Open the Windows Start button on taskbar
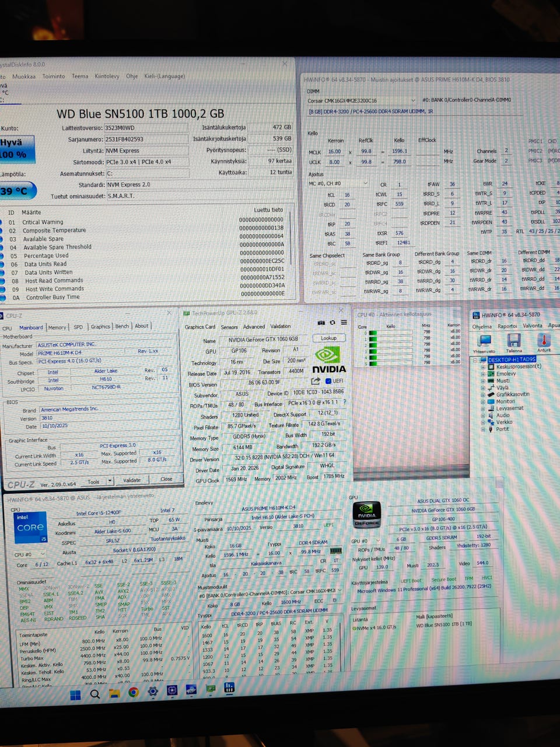 [x=75, y=694]
